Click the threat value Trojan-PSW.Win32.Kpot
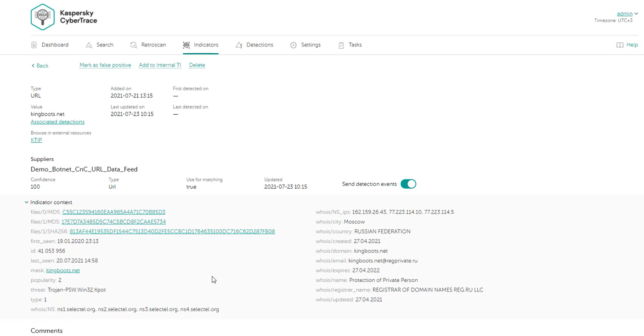The image size is (644, 336). tap(77, 290)
